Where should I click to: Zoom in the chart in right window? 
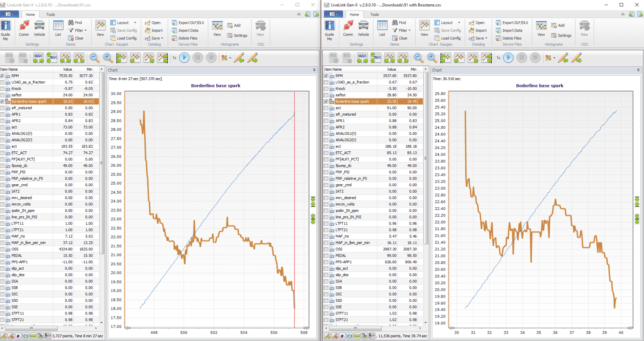[432, 58]
